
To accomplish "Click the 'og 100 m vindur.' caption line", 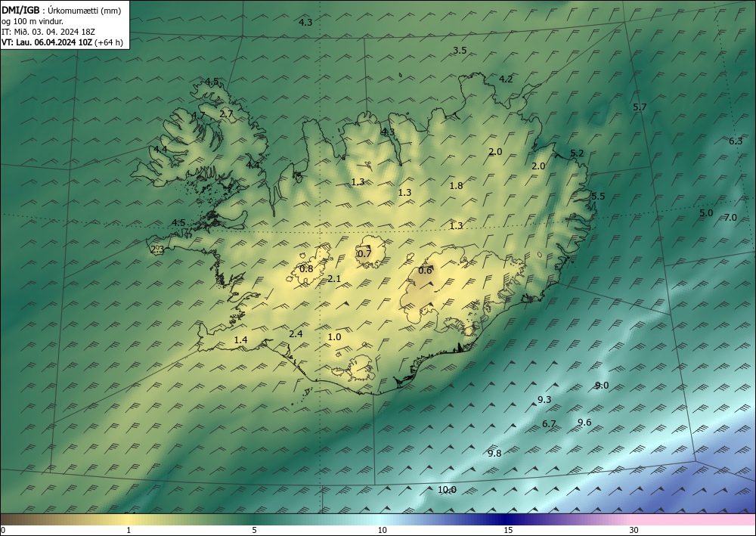I will point(33,21).
